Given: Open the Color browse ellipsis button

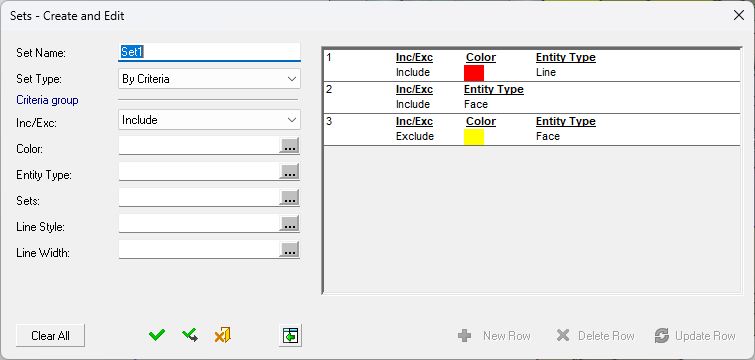Looking at the screenshot, I should coord(289,146).
